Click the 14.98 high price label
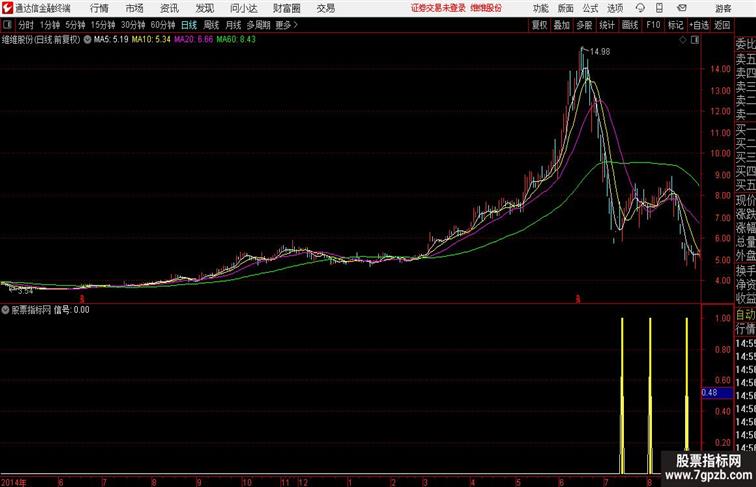 pyautogui.click(x=600, y=52)
